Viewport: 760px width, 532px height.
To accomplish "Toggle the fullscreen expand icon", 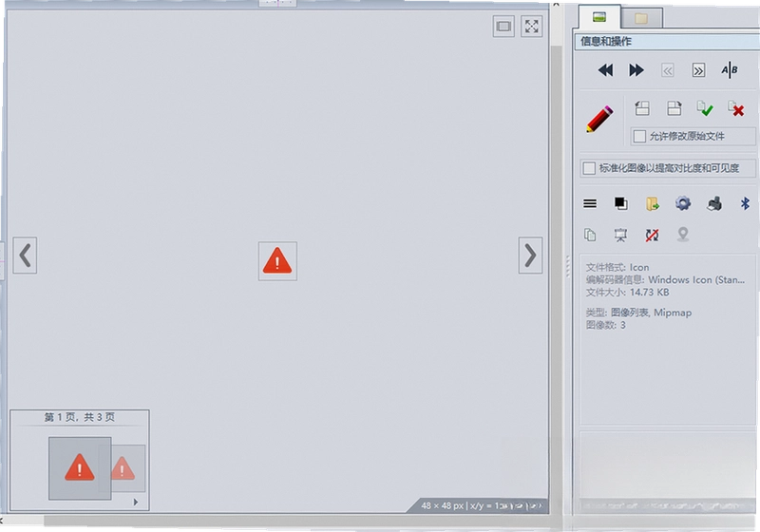I will [532, 27].
